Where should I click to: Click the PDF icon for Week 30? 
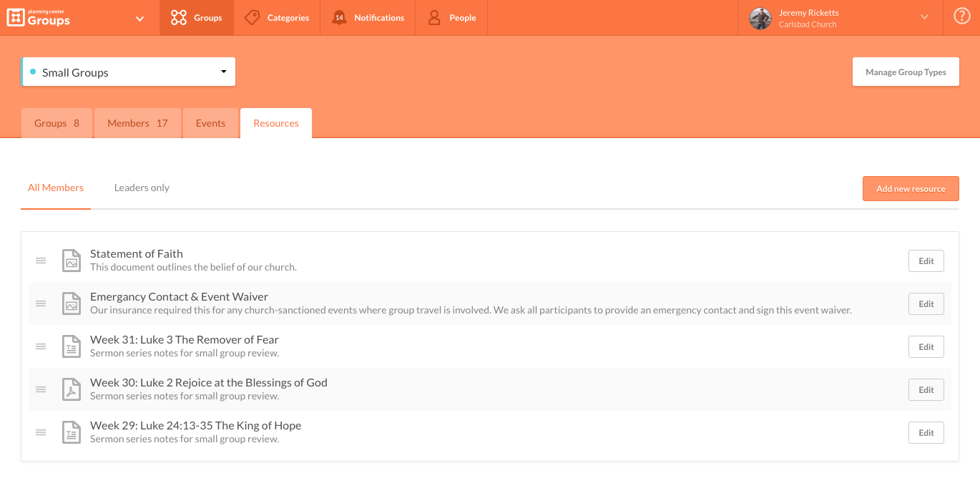[x=71, y=389]
